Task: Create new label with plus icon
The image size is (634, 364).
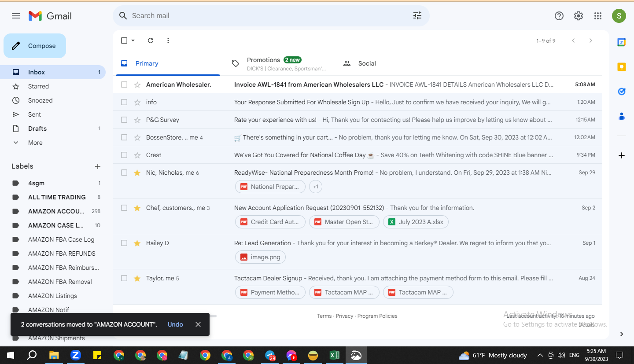Action: tap(98, 166)
